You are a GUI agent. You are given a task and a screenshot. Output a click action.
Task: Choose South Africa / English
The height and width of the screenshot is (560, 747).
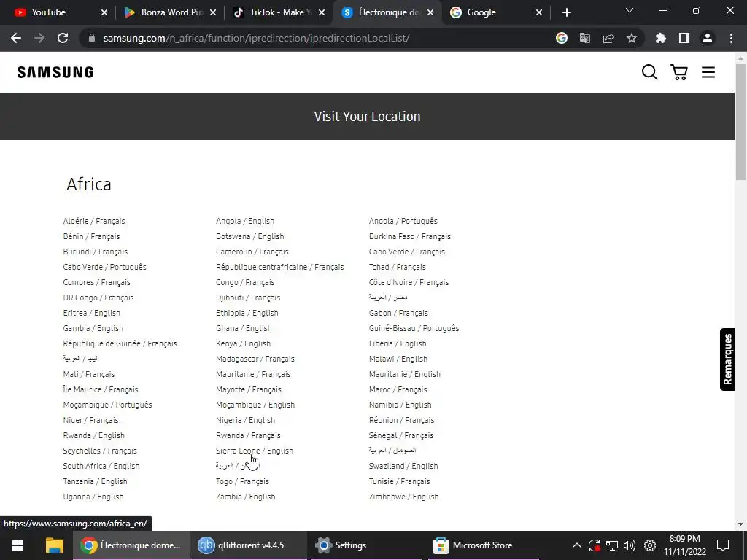(101, 466)
